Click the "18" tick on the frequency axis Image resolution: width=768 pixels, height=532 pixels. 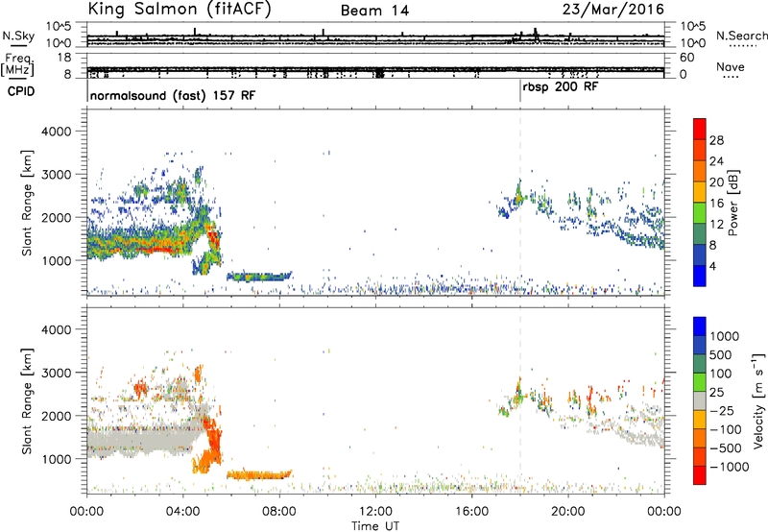64,58
